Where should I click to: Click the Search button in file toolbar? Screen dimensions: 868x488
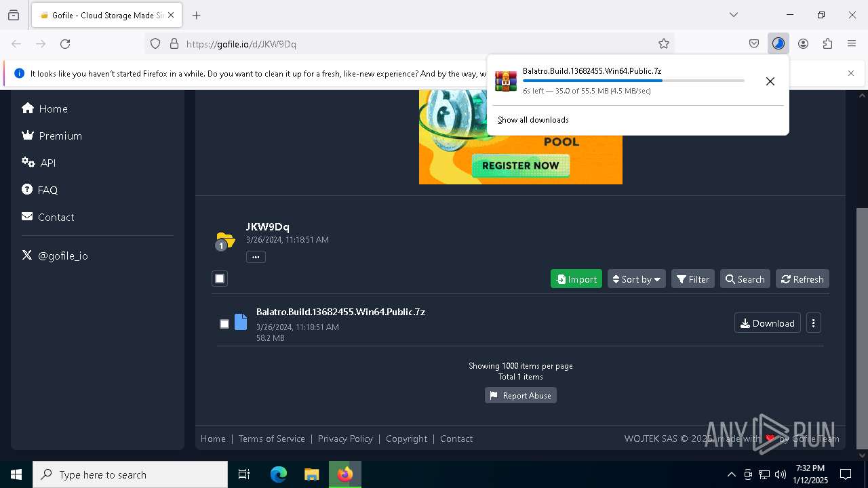[x=745, y=279]
